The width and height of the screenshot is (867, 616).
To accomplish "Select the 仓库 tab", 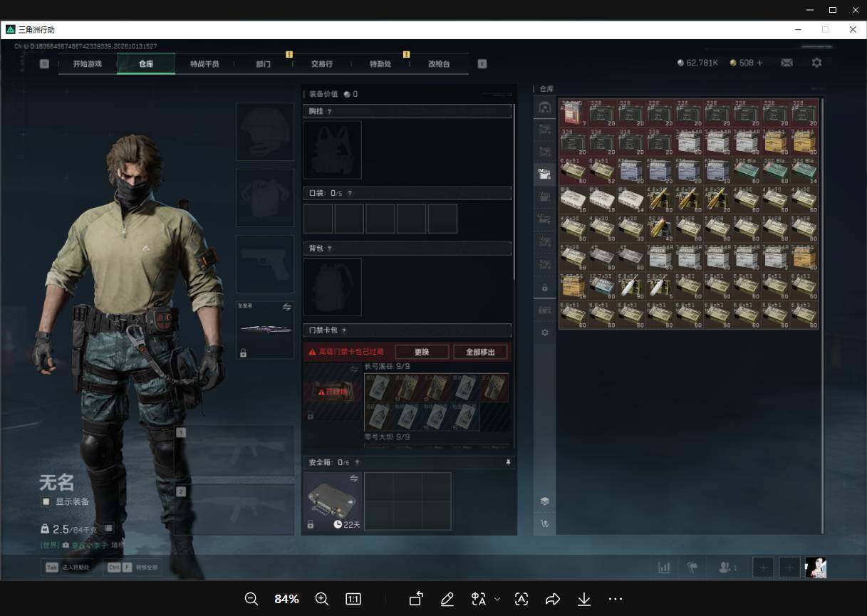I will [146, 63].
